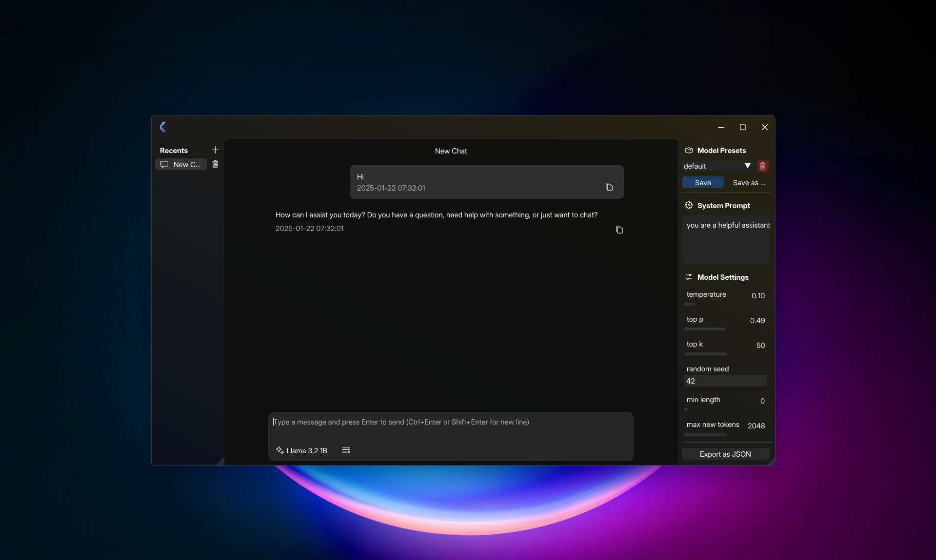Delete the New Chat conversation with trash icon
This screenshot has width=936, height=560.
pyautogui.click(x=215, y=164)
